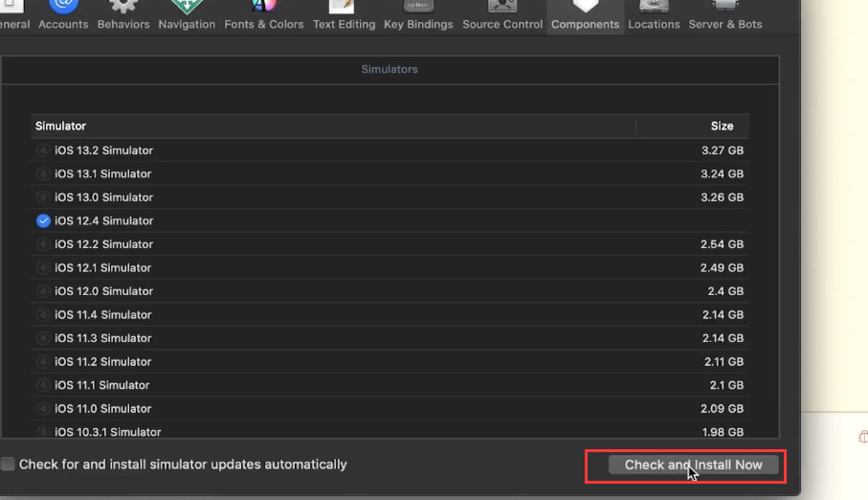868x500 pixels.
Task: Select the iOS 10.3.1 Simulator name
Action: pos(107,432)
